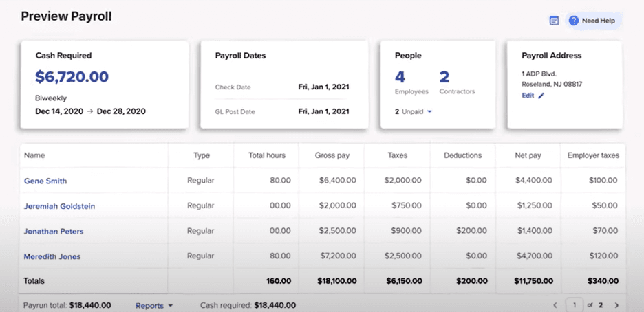The height and width of the screenshot is (312, 644).
Task: Click the Total hours column header
Action: pos(266,155)
